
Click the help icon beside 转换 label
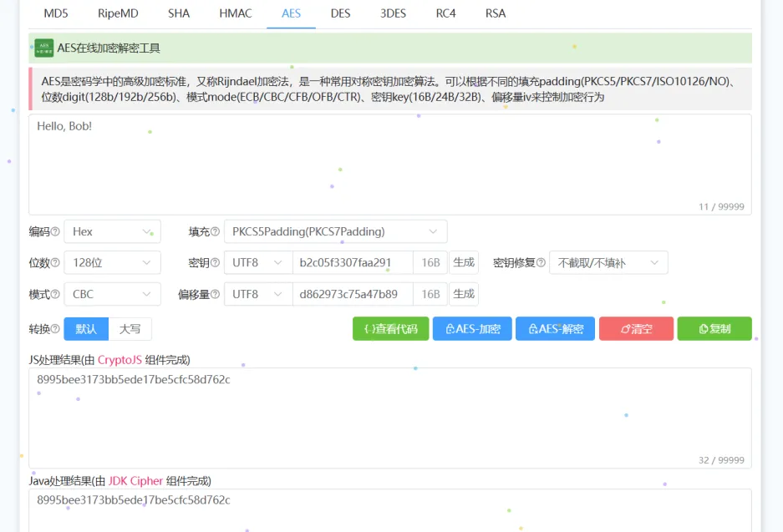[x=55, y=329]
